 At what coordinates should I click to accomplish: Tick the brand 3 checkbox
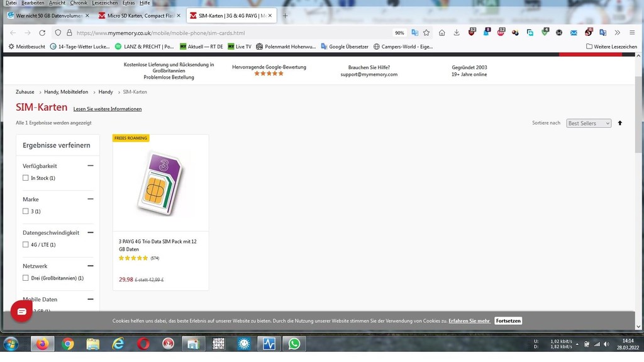pyautogui.click(x=25, y=212)
